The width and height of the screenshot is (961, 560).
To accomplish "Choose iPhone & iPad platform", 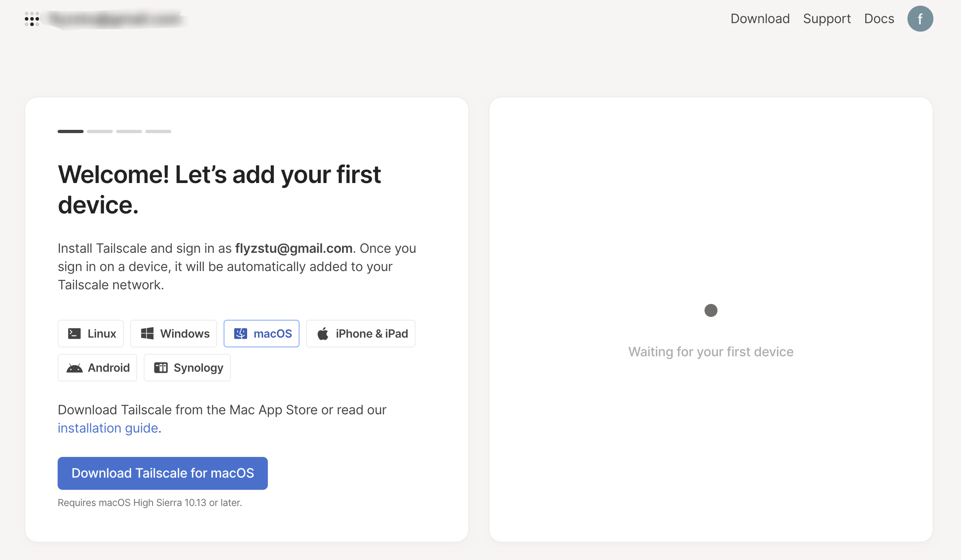I will pyautogui.click(x=361, y=334).
